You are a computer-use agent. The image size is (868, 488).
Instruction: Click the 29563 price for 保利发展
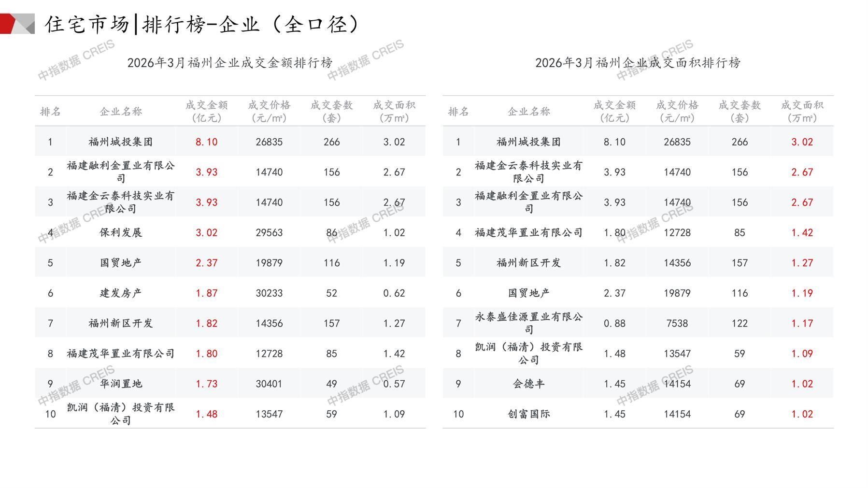[x=269, y=232]
